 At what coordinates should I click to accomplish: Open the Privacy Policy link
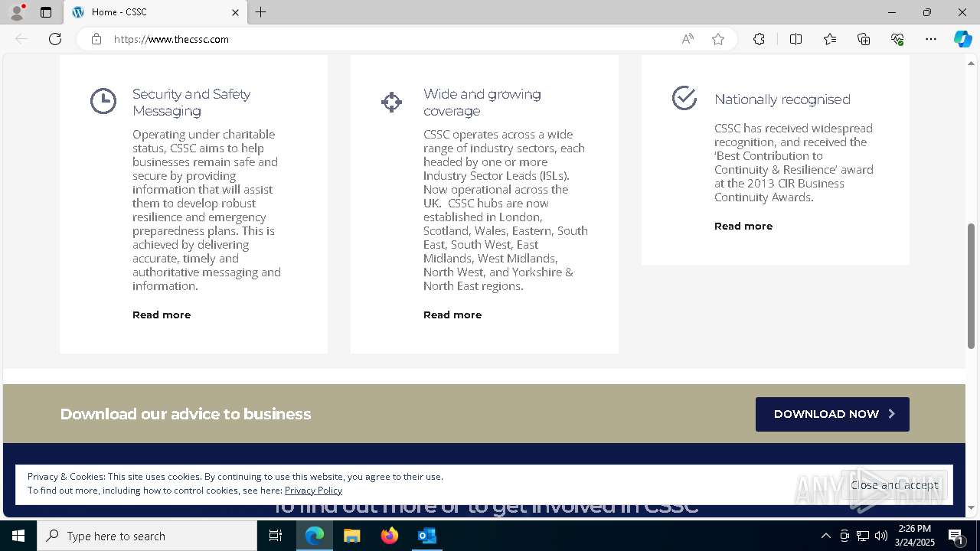[313, 491]
